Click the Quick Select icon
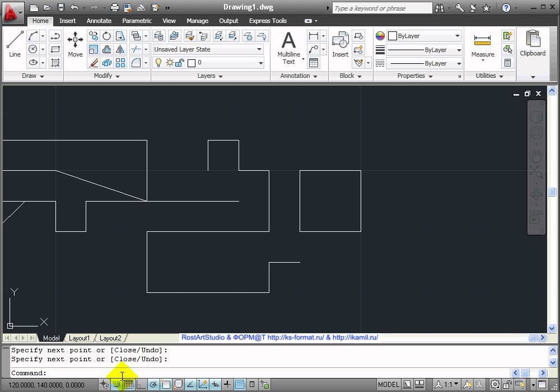This screenshot has height=392, width=560. [x=507, y=36]
